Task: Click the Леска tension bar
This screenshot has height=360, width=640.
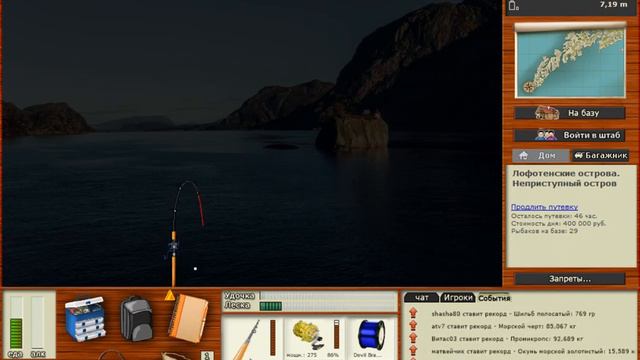Action: [x=328, y=306]
